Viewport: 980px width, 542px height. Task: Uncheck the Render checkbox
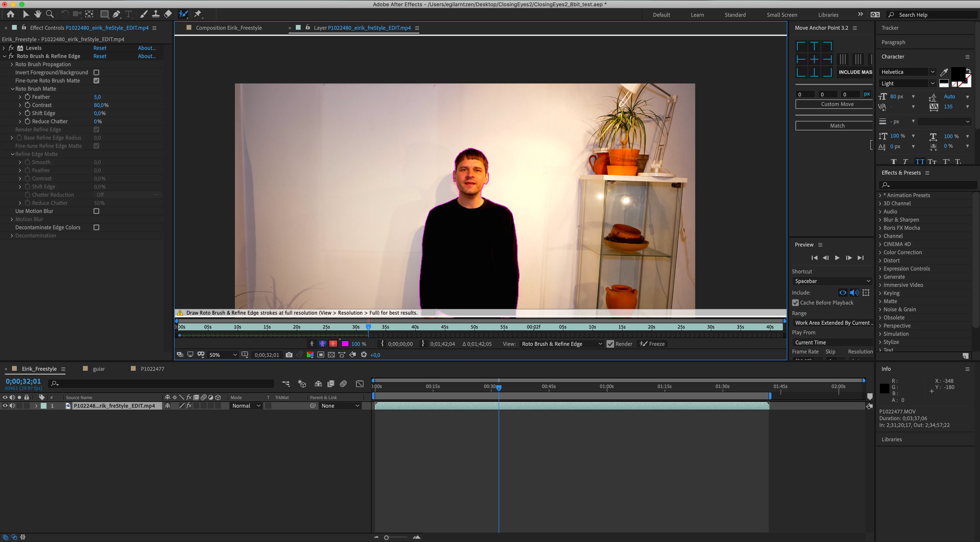coord(610,344)
